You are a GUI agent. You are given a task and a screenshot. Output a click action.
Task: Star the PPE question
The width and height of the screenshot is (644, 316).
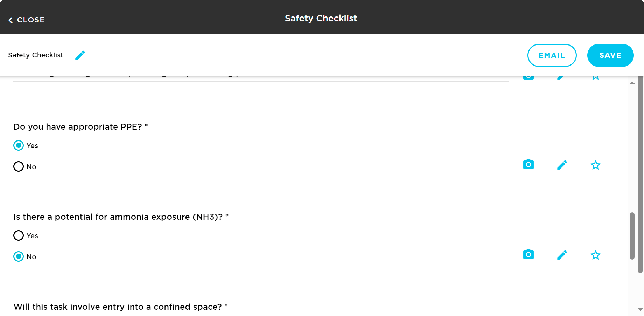[595, 165]
